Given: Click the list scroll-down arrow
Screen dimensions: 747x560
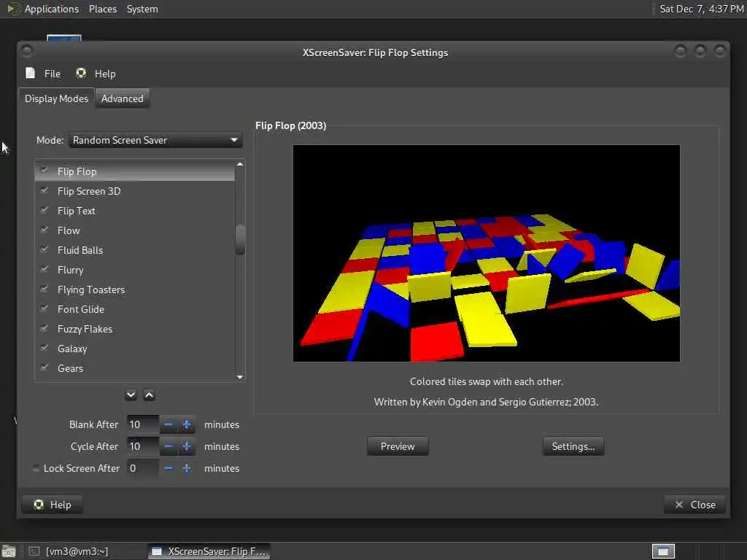Looking at the screenshot, I should pos(240,377).
